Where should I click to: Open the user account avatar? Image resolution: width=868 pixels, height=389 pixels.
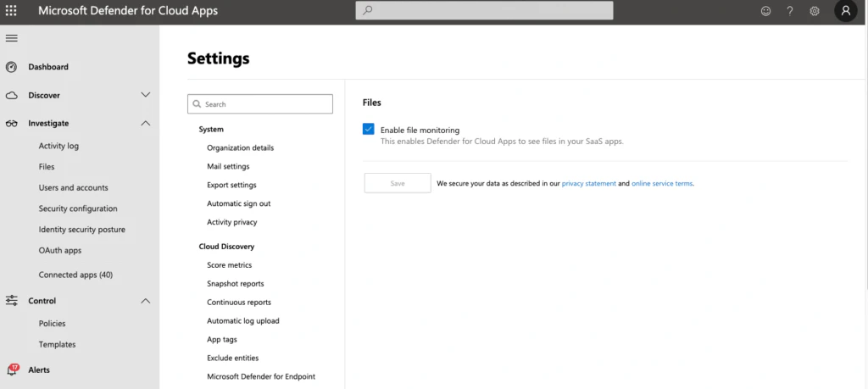coord(845,10)
